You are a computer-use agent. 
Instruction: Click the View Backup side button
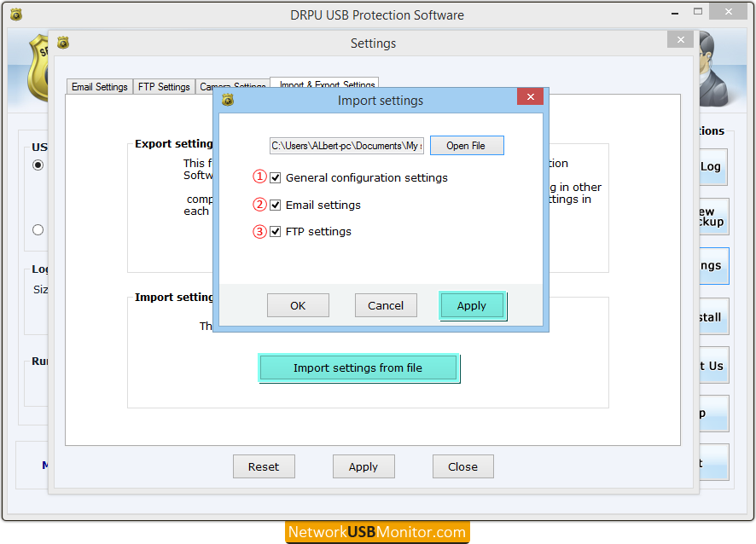714,217
